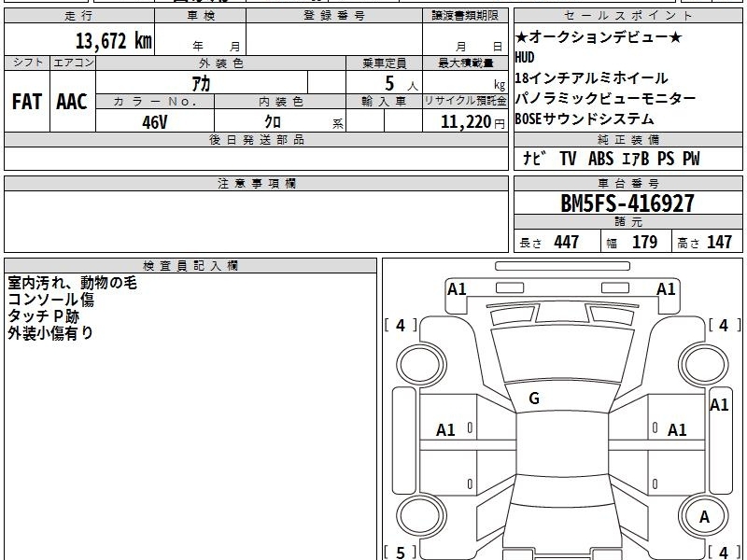This screenshot has height=560, width=747.
Task: Click the 輸入車 header
Action: (x=384, y=102)
